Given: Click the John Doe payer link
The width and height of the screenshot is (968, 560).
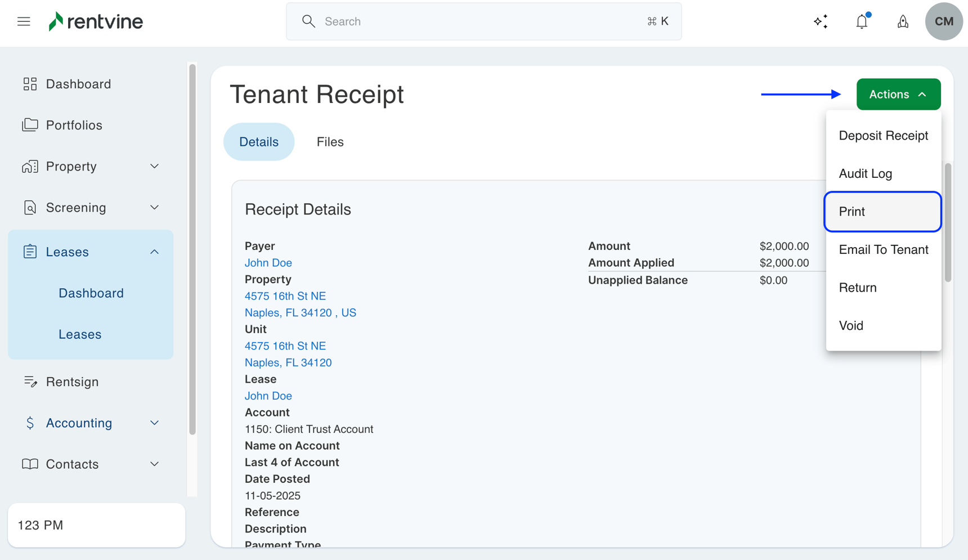Looking at the screenshot, I should pos(268,262).
